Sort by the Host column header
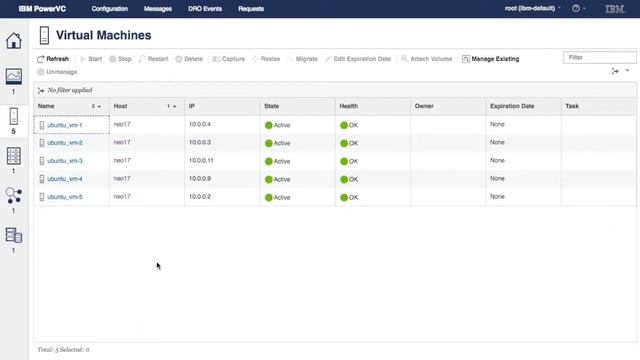This screenshot has width=640, height=360. tap(147, 106)
